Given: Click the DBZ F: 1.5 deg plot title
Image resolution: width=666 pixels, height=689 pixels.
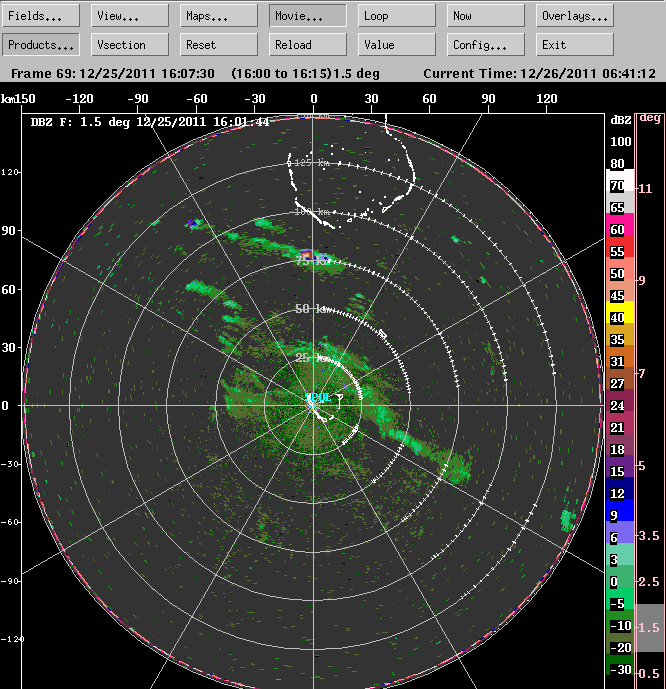Looking at the screenshot, I should coord(149,122).
